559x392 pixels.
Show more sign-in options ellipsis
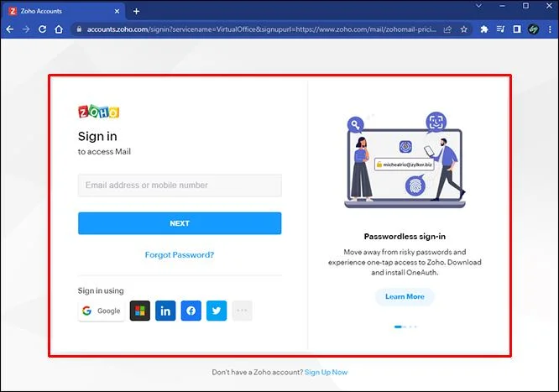click(242, 311)
